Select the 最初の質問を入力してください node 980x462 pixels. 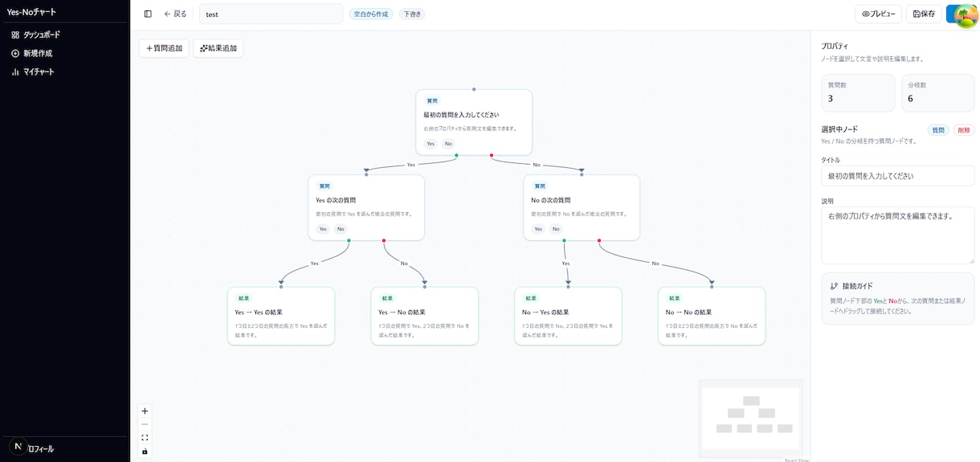[x=474, y=122]
